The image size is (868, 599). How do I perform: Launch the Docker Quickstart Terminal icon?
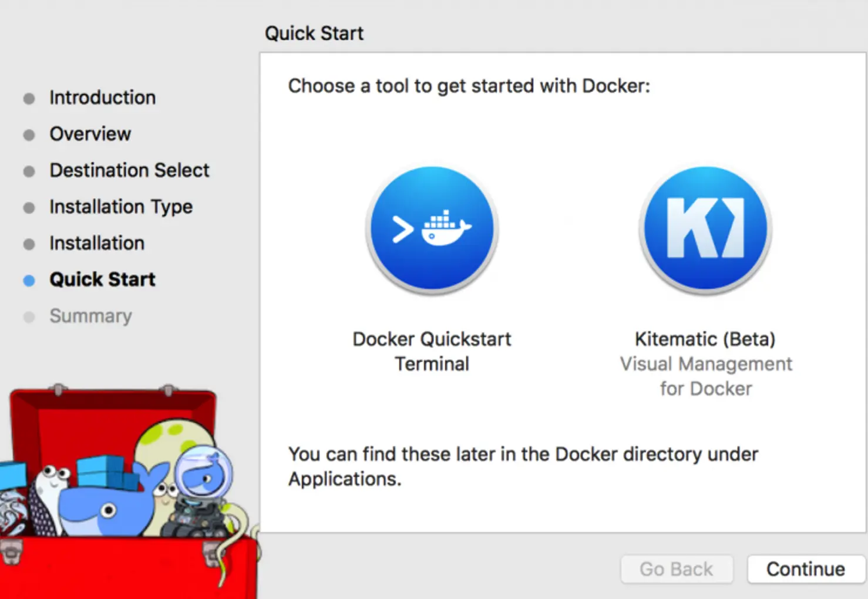point(432,229)
